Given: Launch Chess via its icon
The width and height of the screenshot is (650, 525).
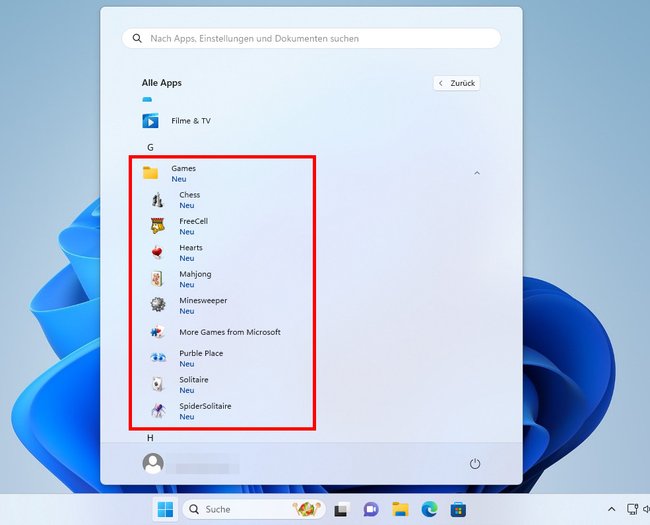Looking at the screenshot, I should coord(158,200).
